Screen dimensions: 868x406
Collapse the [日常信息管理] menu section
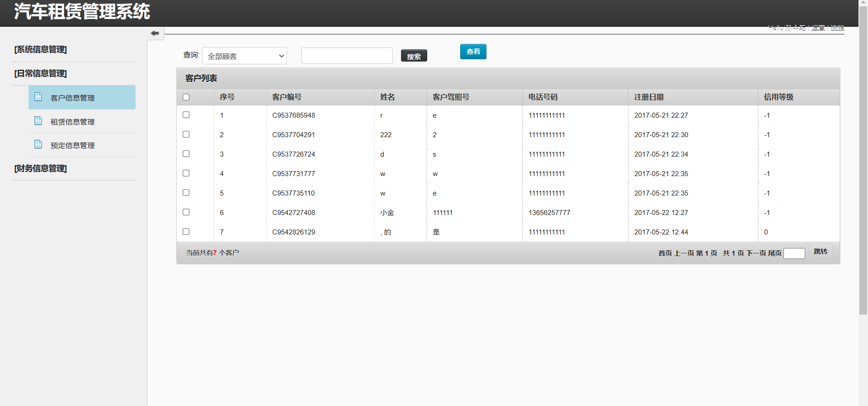click(40, 73)
